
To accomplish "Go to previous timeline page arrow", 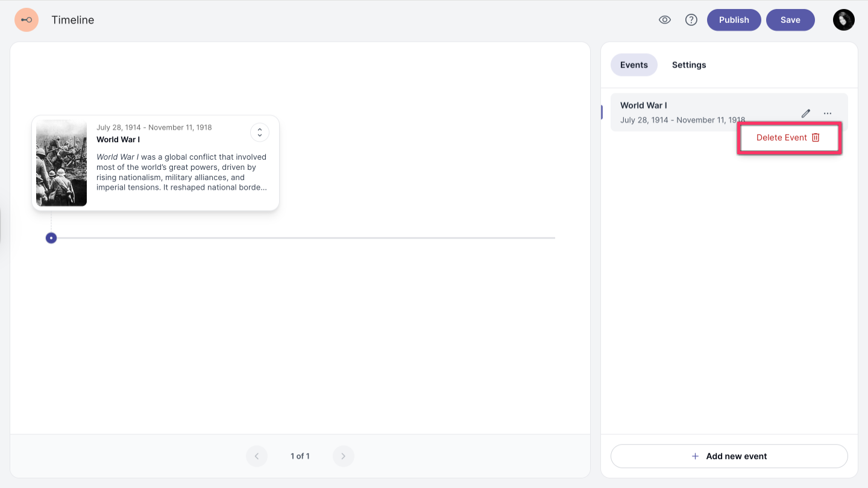I will point(257,456).
